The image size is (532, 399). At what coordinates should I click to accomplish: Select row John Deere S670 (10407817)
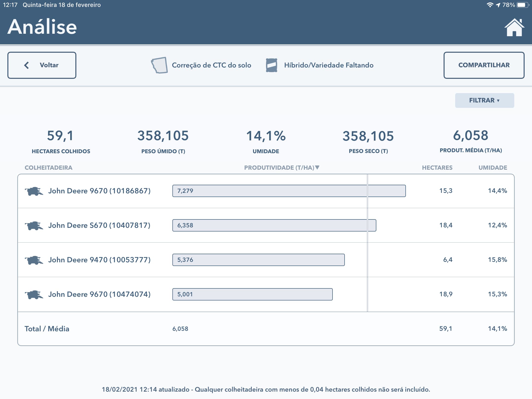266,225
